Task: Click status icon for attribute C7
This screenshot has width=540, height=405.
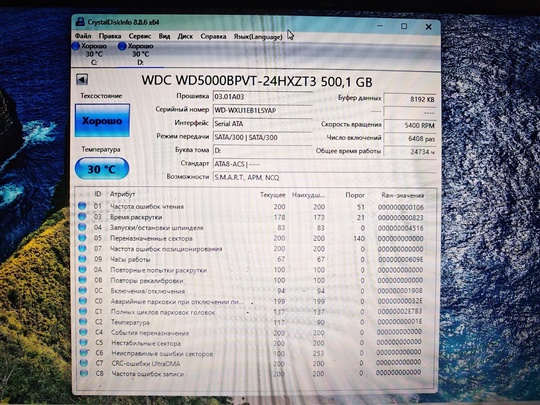Action: (x=84, y=363)
